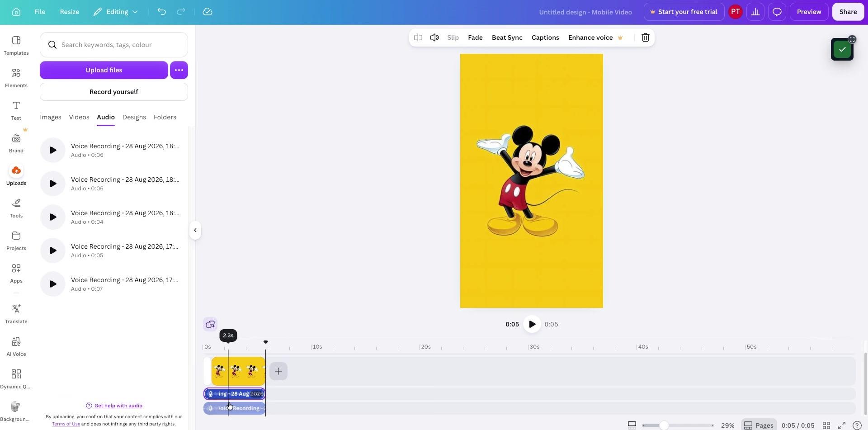Open the Tools sidebar panel
The width and height of the screenshot is (868, 430).
click(x=16, y=208)
